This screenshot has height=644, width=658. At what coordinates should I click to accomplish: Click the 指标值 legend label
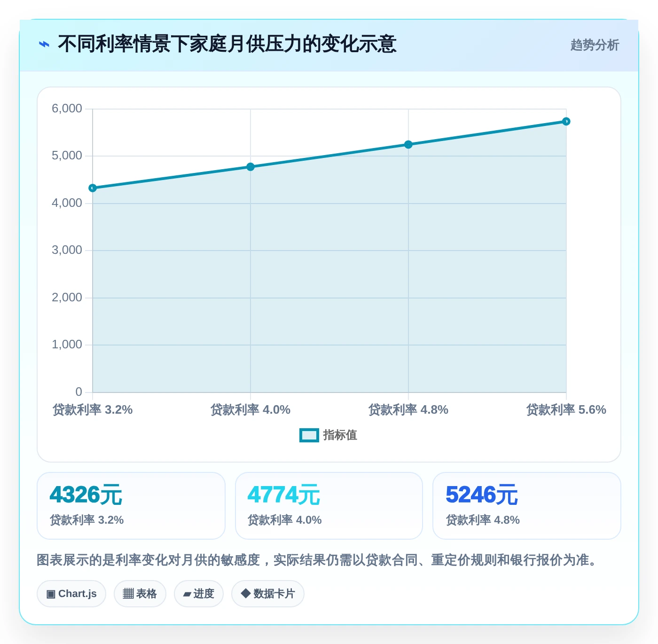[x=340, y=435]
